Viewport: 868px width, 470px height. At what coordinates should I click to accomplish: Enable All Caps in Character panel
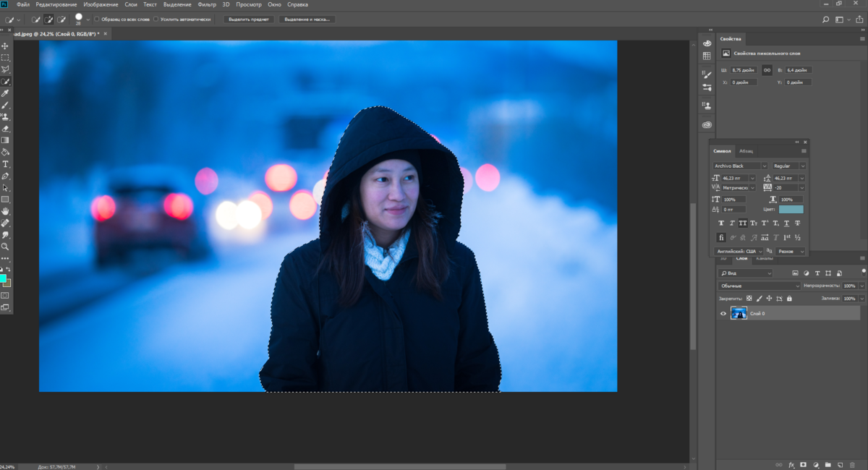point(742,223)
